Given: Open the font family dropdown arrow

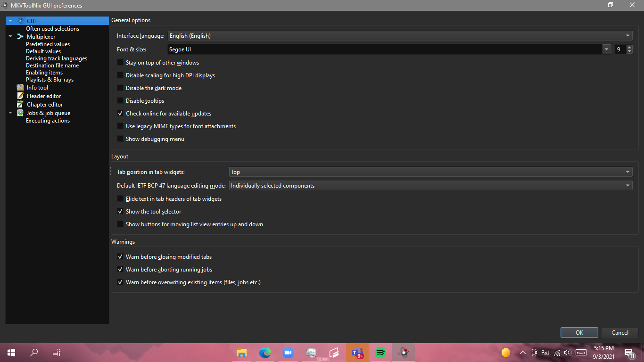Looking at the screenshot, I should [x=607, y=49].
